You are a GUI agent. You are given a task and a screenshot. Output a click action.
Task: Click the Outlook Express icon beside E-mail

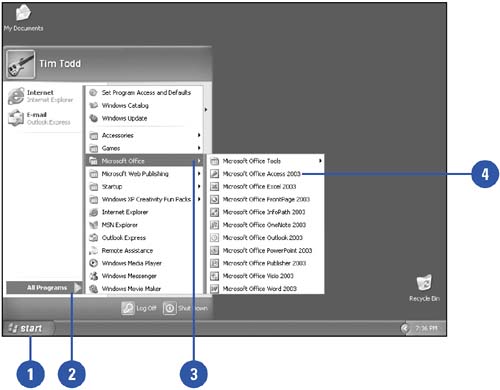(16, 118)
